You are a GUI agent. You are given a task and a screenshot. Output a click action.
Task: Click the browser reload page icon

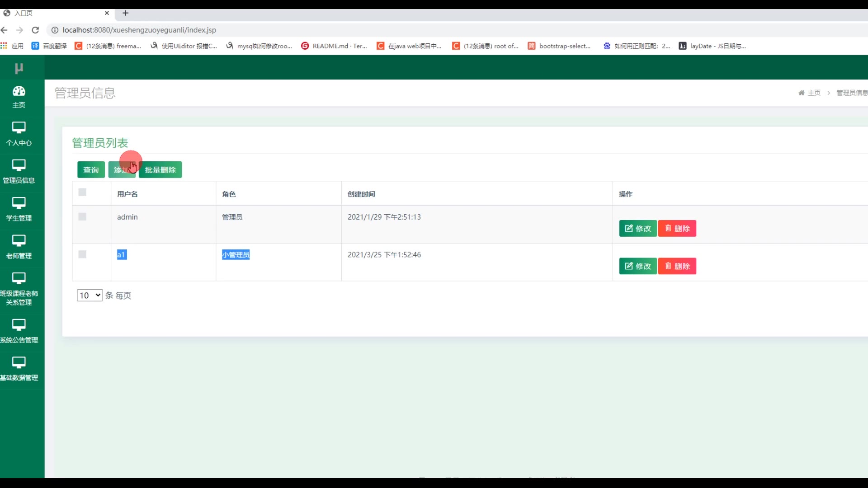[x=35, y=30]
